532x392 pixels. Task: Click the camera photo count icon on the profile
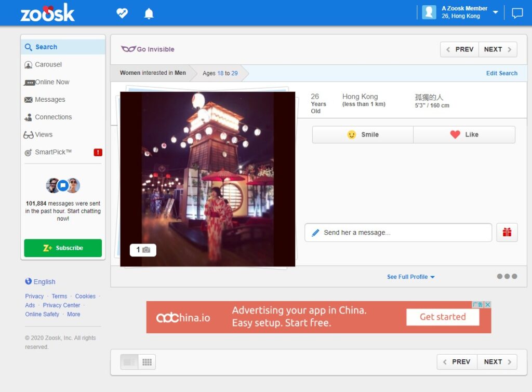pos(142,250)
